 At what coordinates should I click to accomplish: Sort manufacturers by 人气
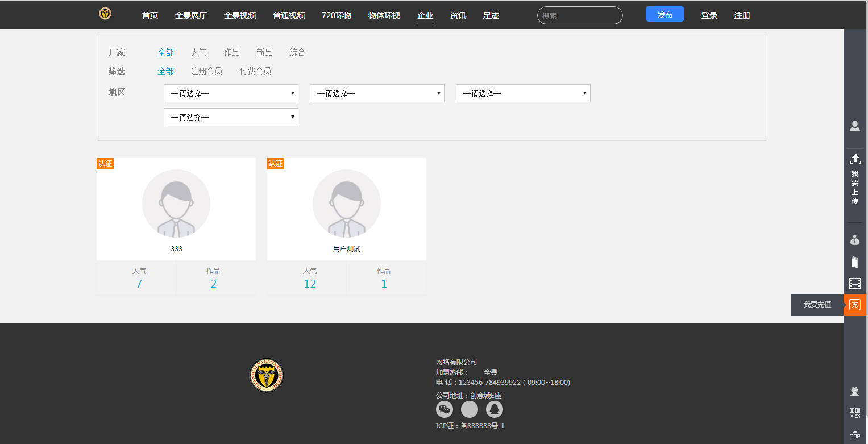pyautogui.click(x=199, y=52)
